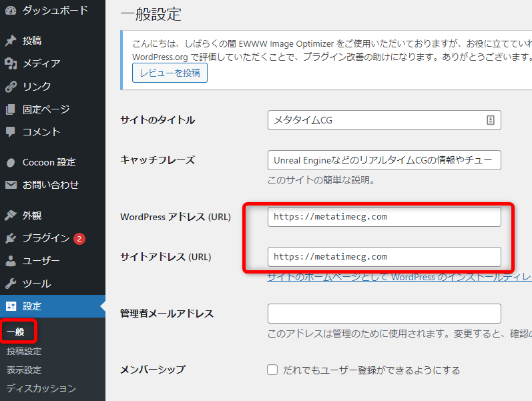
Task: Click the このサイトの簡単な説明 hint text
Action: point(321,180)
